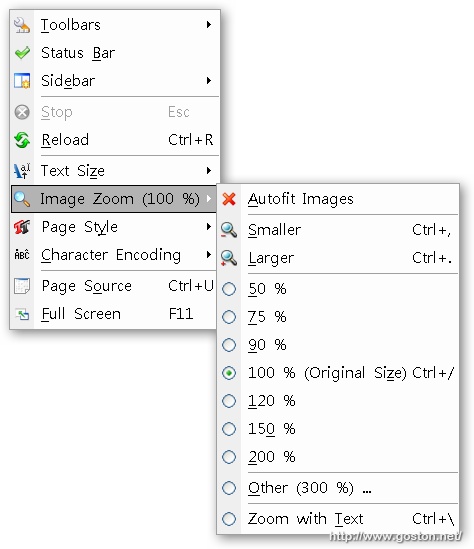Image resolution: width=474 pixels, height=549 pixels.
Task: Click the Sidebar panel icon
Action: [22, 81]
